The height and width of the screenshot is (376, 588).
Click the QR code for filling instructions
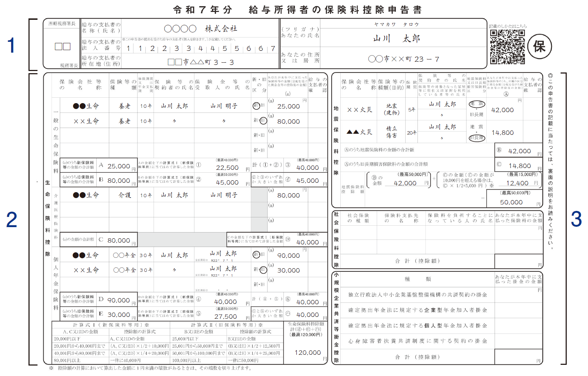coord(507,47)
